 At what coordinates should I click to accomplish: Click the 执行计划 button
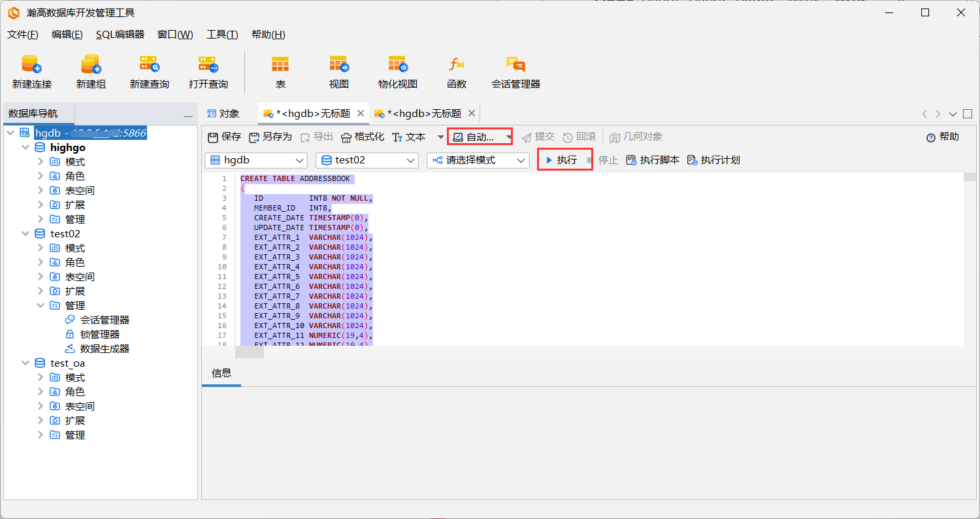pyautogui.click(x=713, y=160)
